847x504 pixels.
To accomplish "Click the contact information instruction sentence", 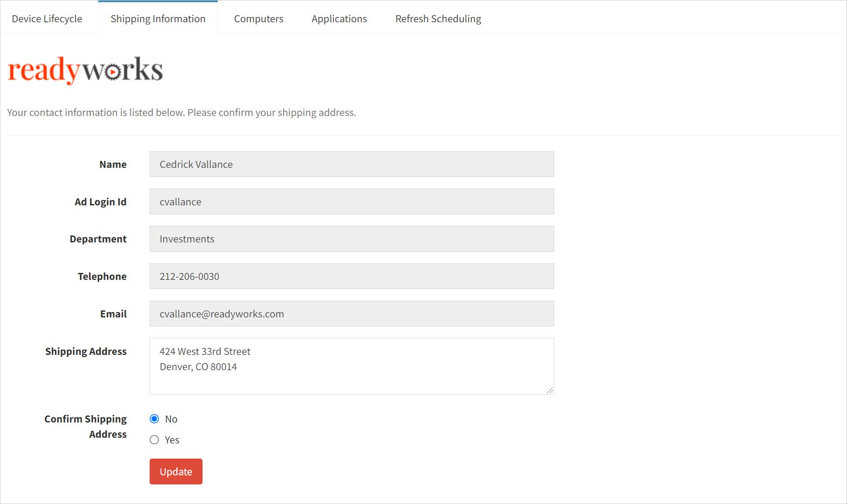I will 182,112.
